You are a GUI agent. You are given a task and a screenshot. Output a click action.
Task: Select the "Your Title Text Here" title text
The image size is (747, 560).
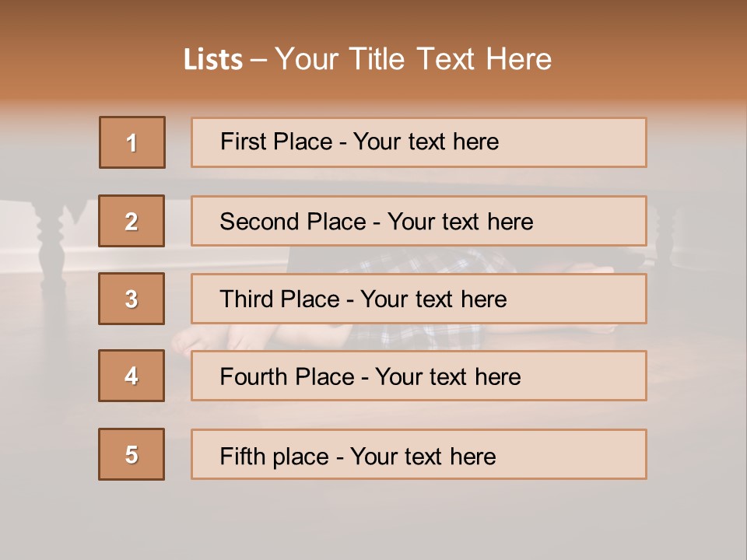[413, 59]
